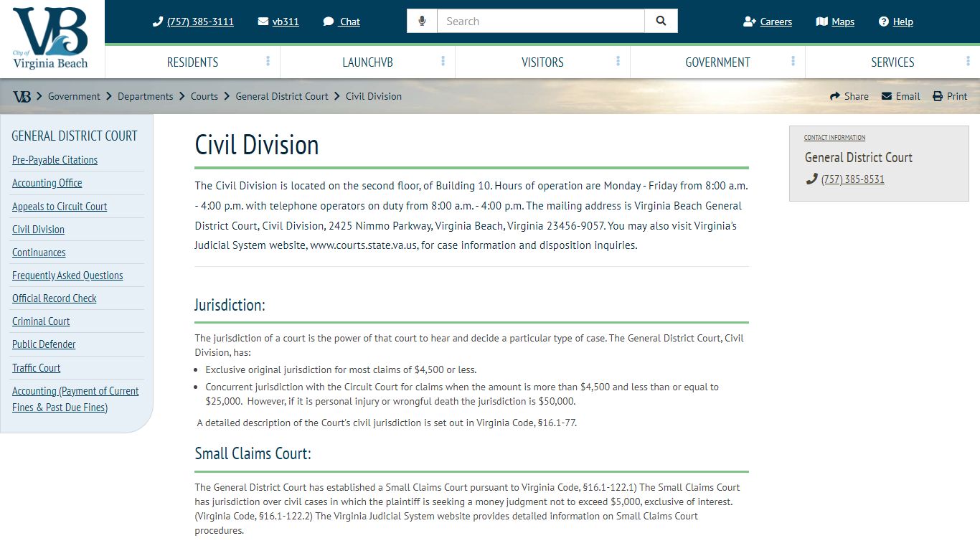
Task: Go to Departments in the breadcrumb
Action: coord(146,96)
